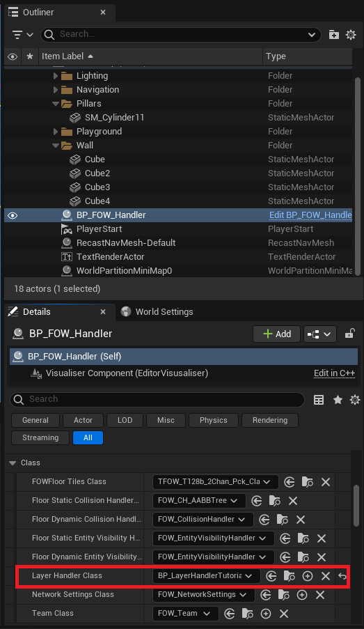Close the Details tab
364x629 pixels.
103,311
